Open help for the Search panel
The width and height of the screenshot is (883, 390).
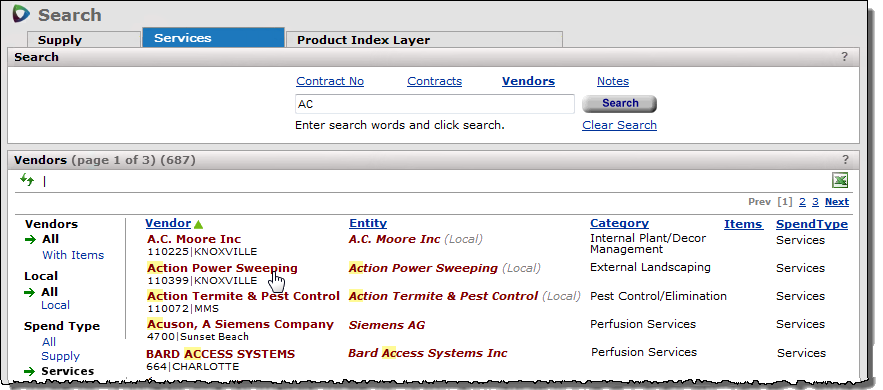point(844,56)
